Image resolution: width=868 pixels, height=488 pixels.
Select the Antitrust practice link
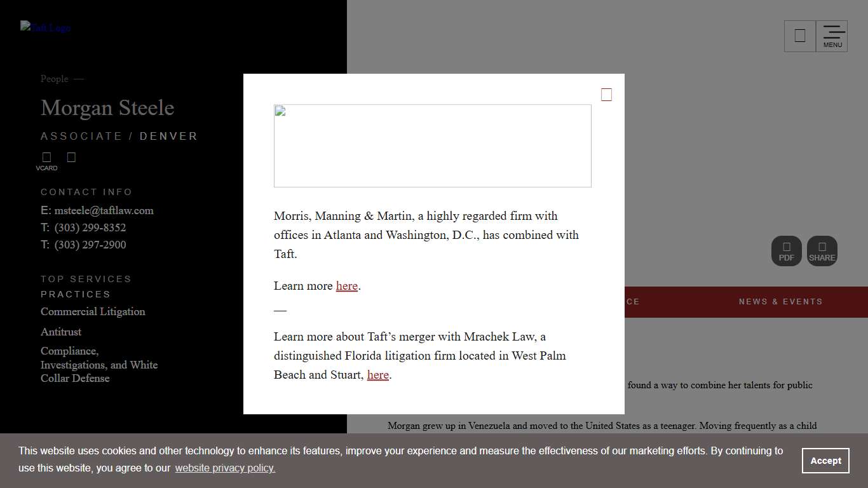[x=61, y=332]
